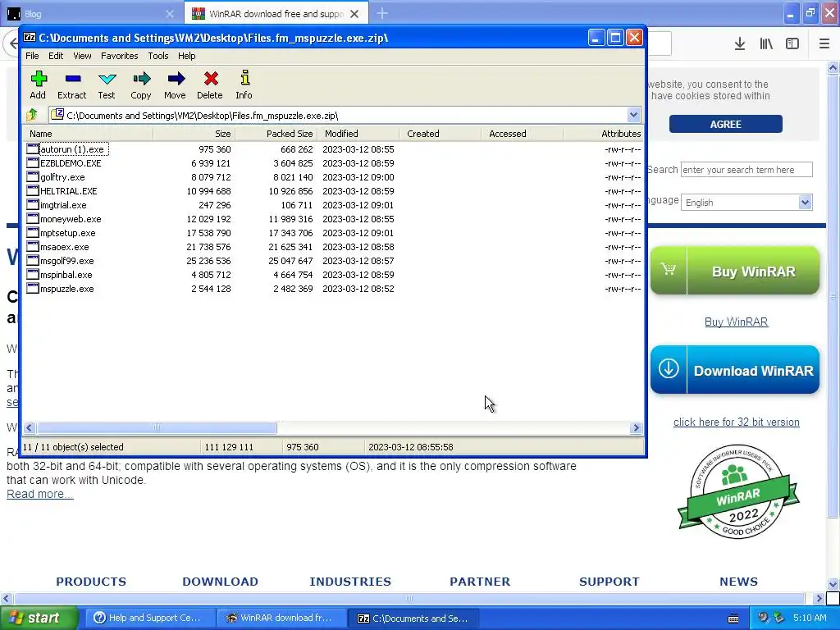Sort by the Packed Size column header

pyautogui.click(x=276, y=134)
